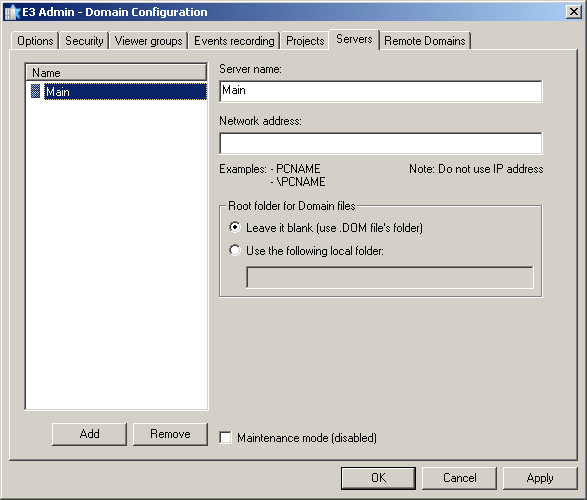This screenshot has width=587, height=500.
Task: Open the Events recording tab
Action: pyautogui.click(x=234, y=40)
